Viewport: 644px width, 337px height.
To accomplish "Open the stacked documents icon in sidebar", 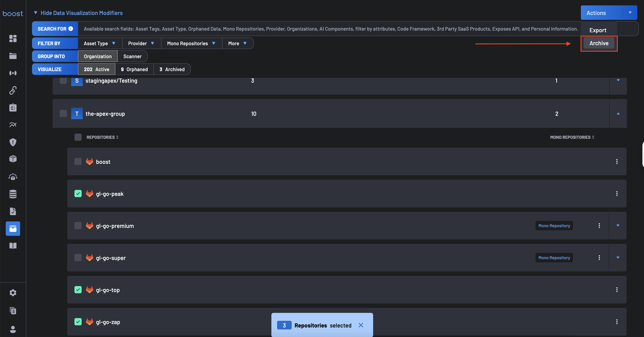I will (13, 311).
